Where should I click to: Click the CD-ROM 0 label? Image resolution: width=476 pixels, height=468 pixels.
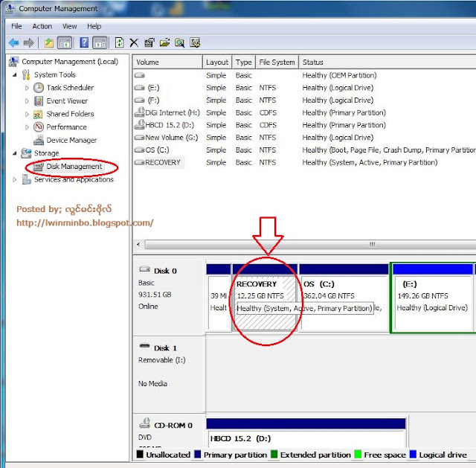coord(173,426)
